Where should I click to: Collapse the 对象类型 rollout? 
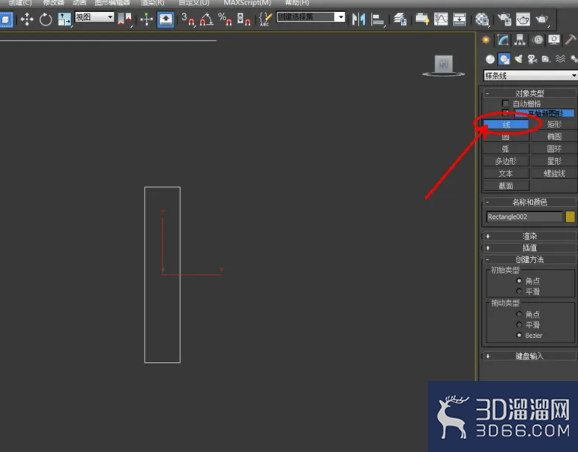coord(529,93)
